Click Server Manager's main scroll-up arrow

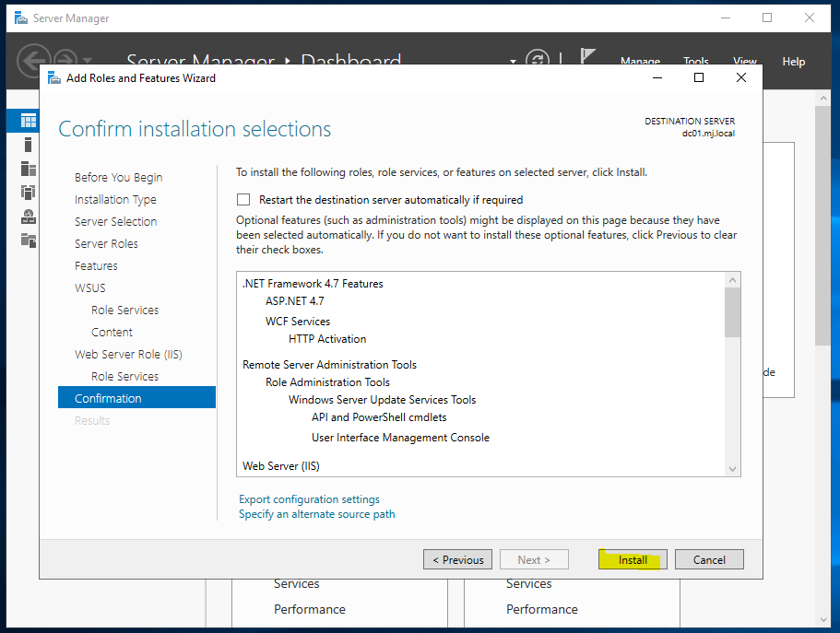pyautogui.click(x=823, y=99)
